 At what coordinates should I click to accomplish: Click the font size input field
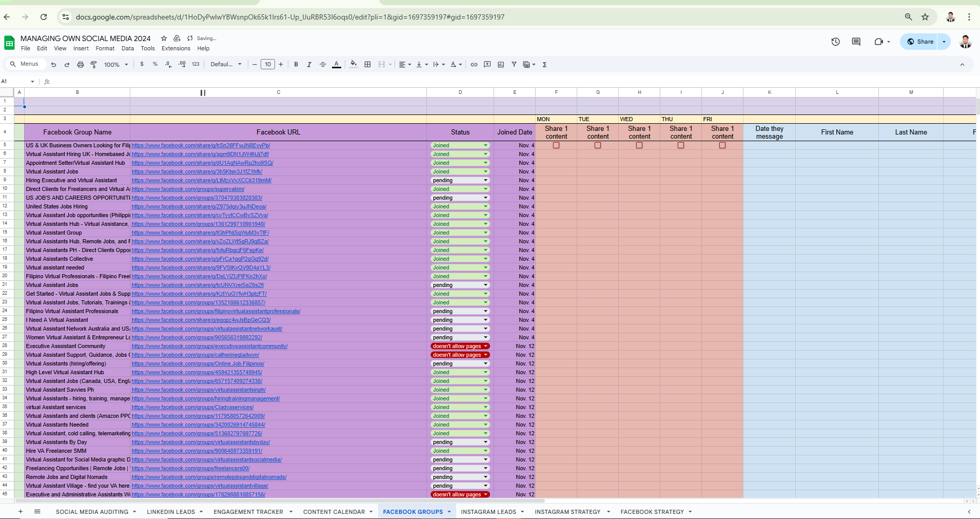(x=268, y=64)
